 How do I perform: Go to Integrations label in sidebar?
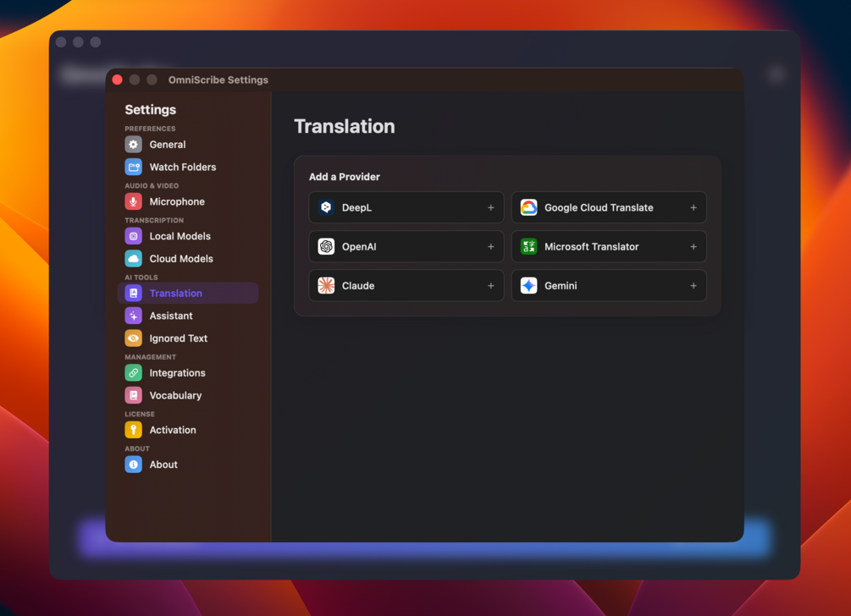[178, 373]
